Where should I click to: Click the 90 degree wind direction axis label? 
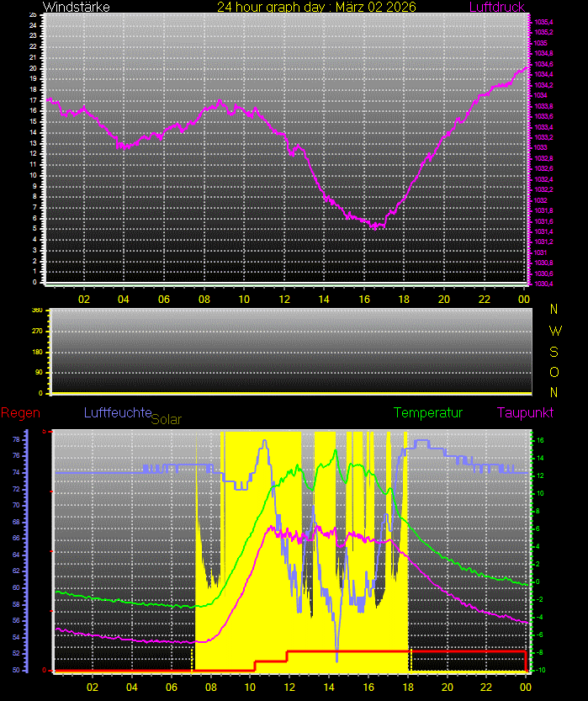tap(39, 373)
